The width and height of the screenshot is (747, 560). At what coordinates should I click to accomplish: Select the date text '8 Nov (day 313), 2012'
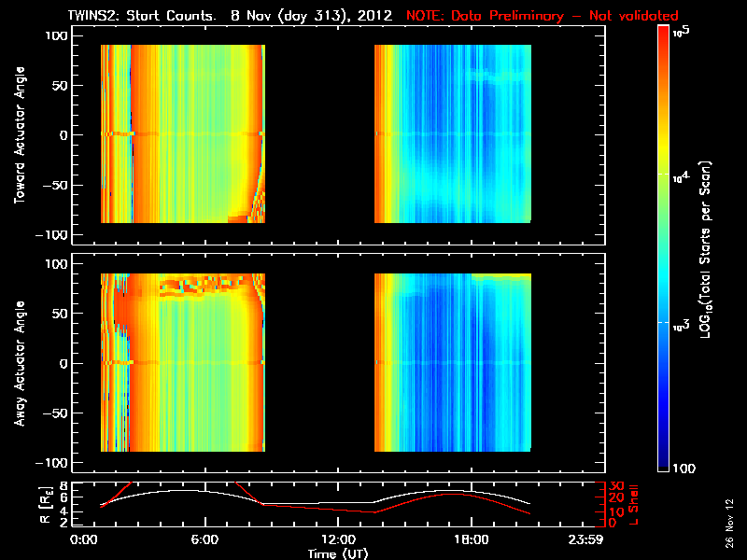tap(312, 16)
